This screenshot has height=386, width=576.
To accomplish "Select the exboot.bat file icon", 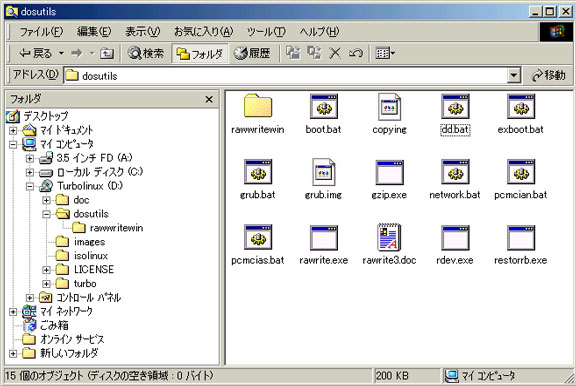I will point(521,106).
